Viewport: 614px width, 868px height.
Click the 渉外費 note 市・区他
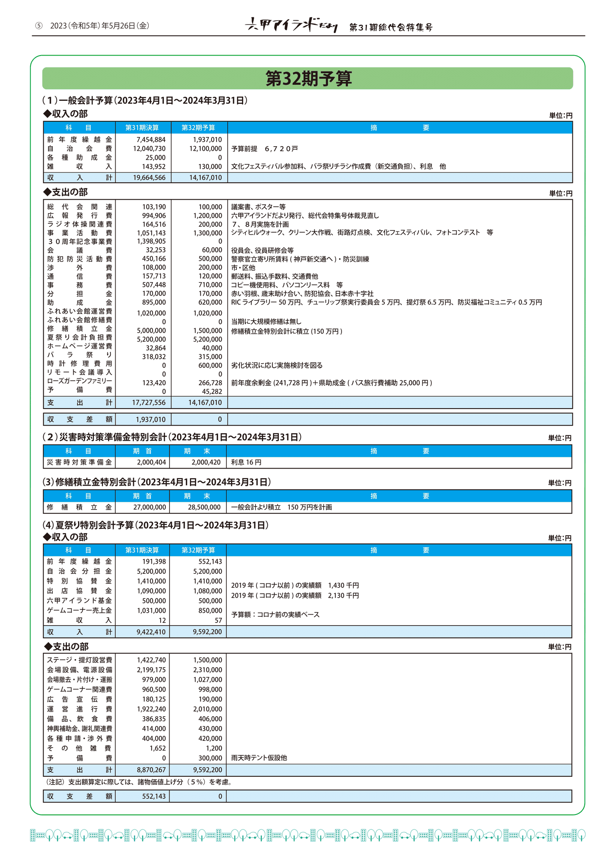coord(243,267)
